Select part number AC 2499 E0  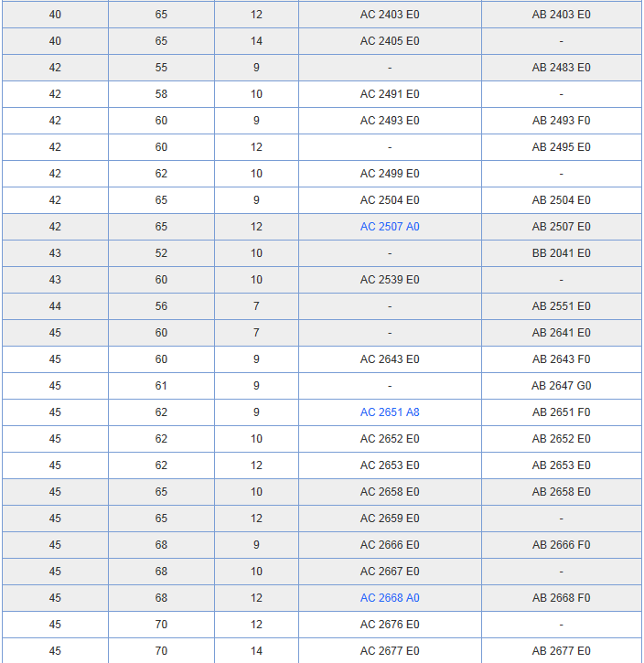click(x=390, y=174)
